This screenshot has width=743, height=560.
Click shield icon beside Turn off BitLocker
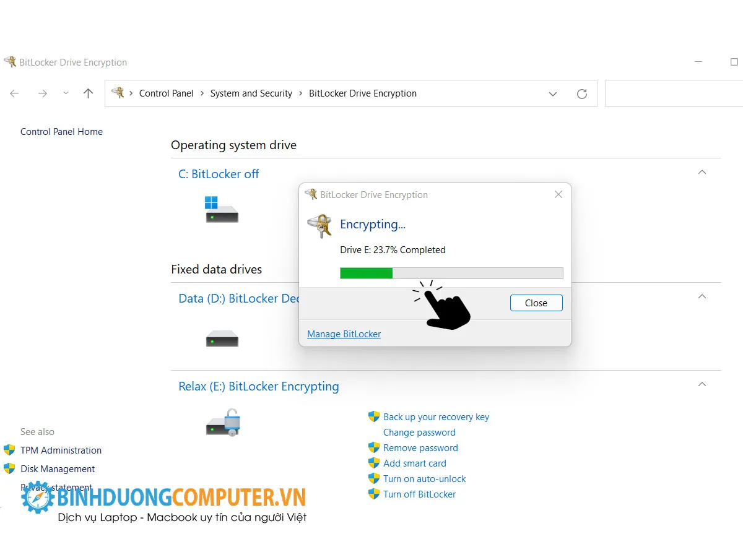click(373, 494)
